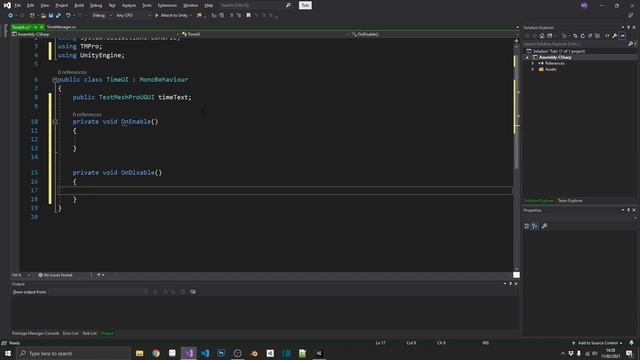Expand Assets folder node
640x360 pixels.
533,69
